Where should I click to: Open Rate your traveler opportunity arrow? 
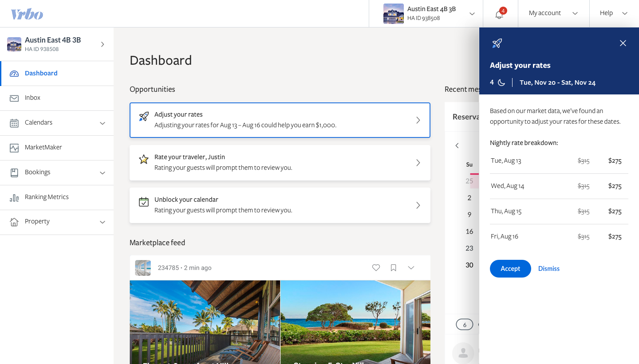click(418, 163)
